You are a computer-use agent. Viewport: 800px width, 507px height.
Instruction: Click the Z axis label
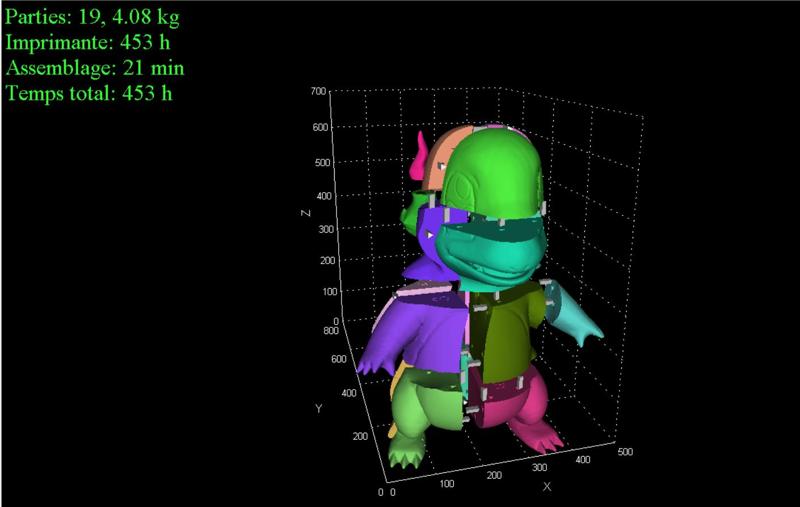click(x=306, y=212)
